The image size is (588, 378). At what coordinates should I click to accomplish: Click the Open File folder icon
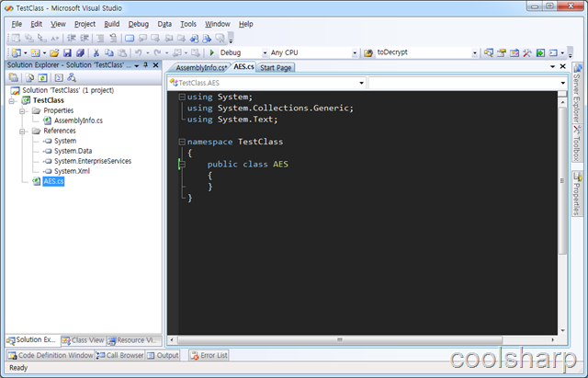54,53
